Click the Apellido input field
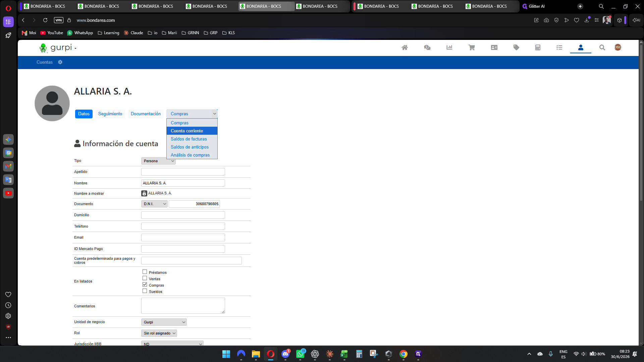This screenshot has height=362, width=644. [x=183, y=172]
